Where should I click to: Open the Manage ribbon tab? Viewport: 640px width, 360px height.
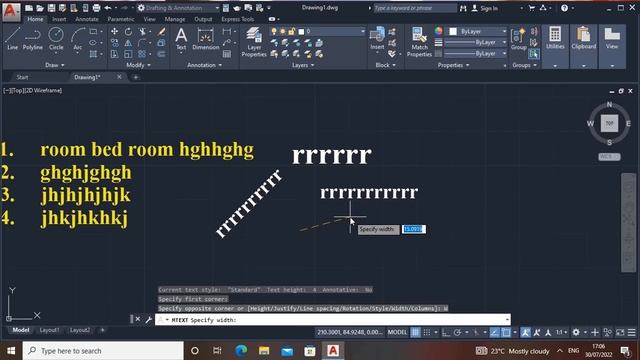175,19
